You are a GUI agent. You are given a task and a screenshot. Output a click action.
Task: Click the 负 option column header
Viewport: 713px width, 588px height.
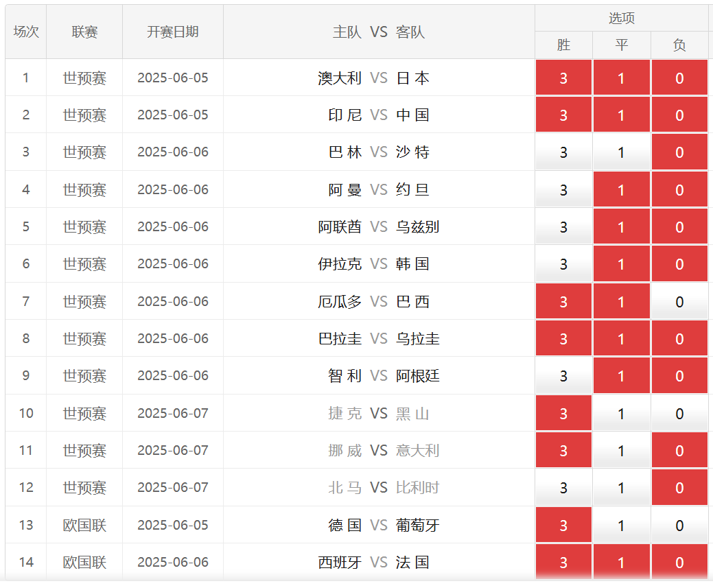click(679, 45)
